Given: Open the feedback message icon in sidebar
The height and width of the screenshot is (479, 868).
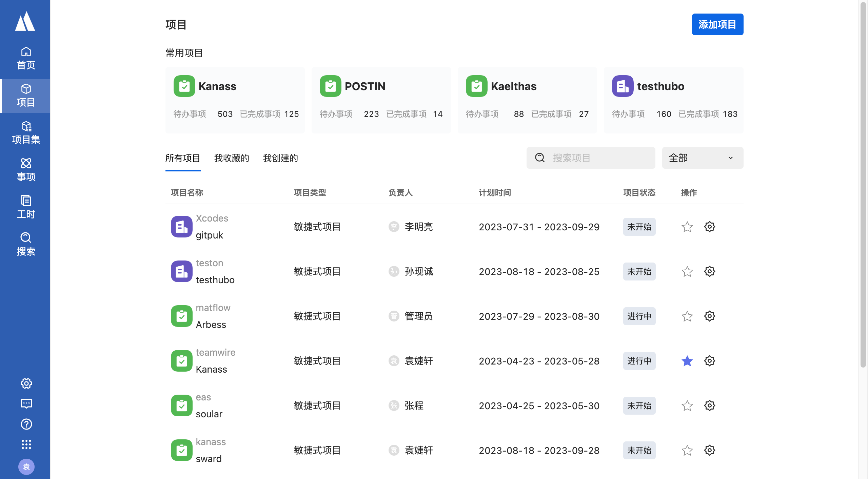Looking at the screenshot, I should [26, 403].
